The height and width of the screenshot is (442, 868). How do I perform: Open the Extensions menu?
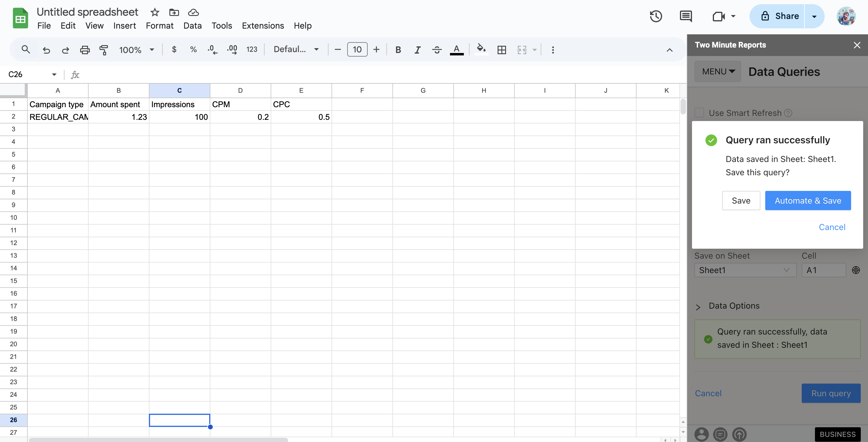pos(263,26)
